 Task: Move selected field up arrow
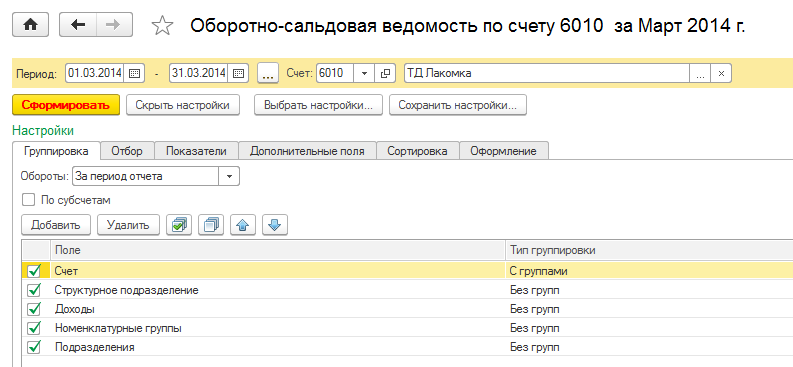pyautogui.click(x=243, y=225)
